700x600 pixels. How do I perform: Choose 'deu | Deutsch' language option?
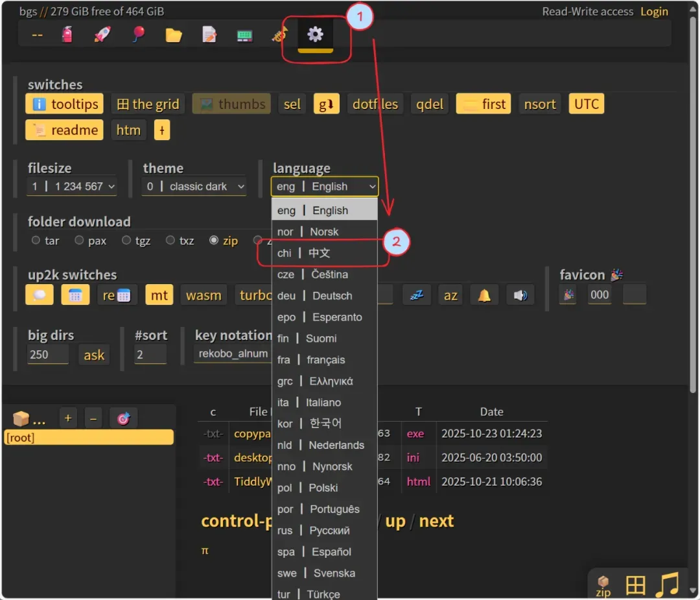tap(325, 296)
